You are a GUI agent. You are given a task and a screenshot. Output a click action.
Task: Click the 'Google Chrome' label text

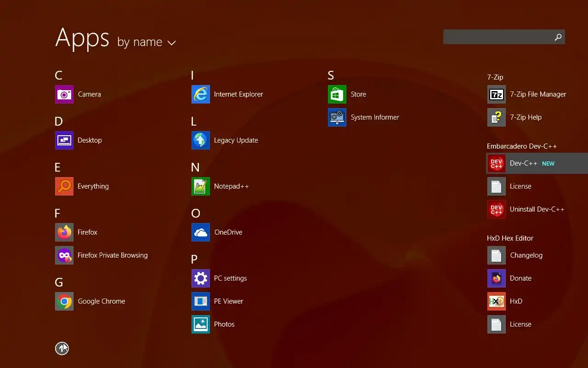[x=102, y=301]
